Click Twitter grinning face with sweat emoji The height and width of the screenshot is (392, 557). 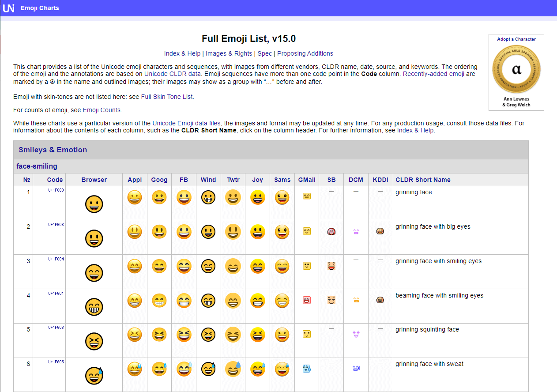(233, 369)
